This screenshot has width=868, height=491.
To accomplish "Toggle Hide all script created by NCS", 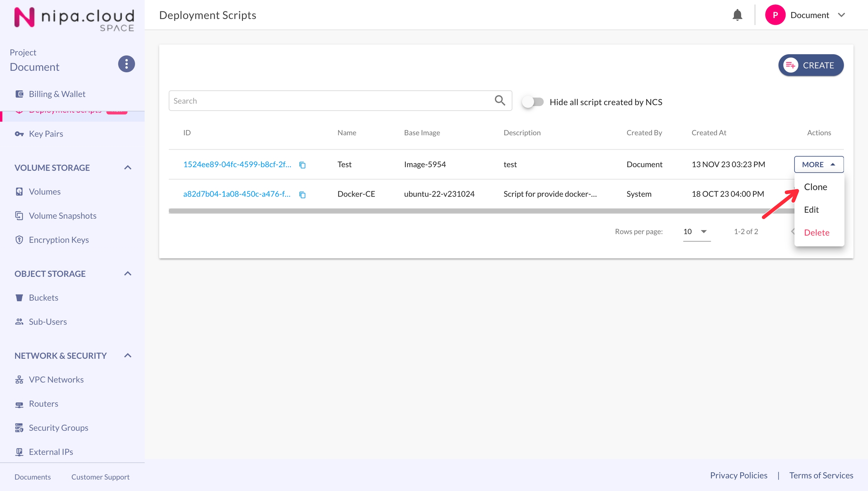I will click(x=533, y=102).
